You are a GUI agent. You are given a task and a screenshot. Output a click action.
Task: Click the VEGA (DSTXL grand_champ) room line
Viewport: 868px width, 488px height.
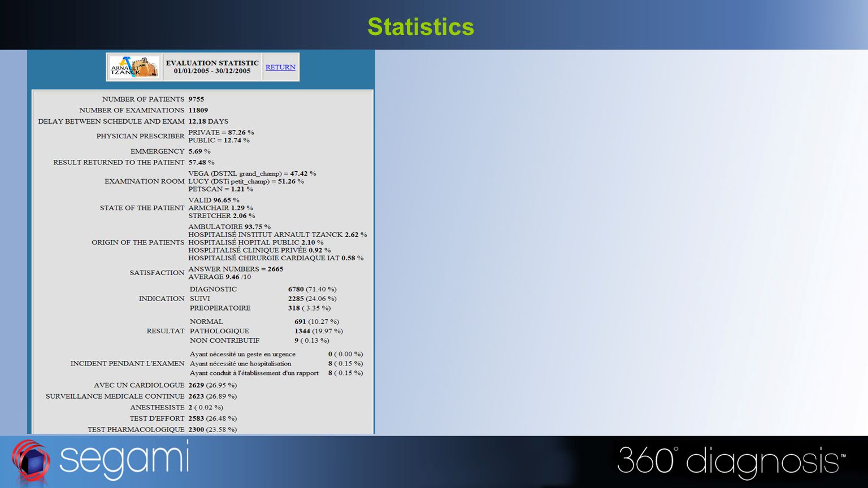(252, 173)
